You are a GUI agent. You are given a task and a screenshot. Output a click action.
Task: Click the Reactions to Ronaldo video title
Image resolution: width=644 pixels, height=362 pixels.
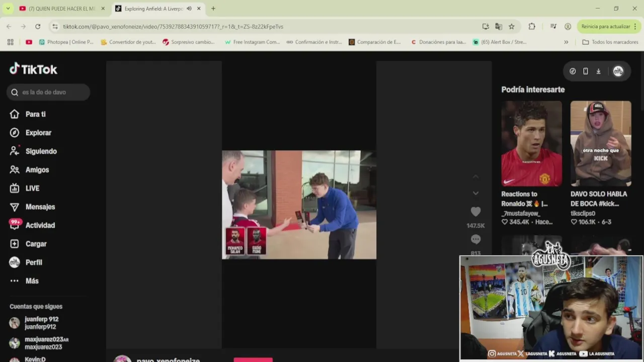click(524, 199)
